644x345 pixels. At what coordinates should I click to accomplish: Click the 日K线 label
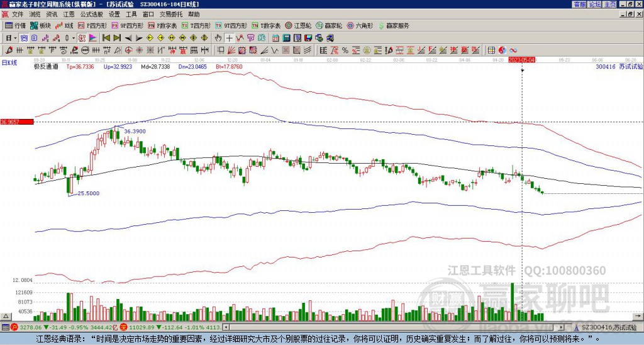pyautogui.click(x=9, y=62)
